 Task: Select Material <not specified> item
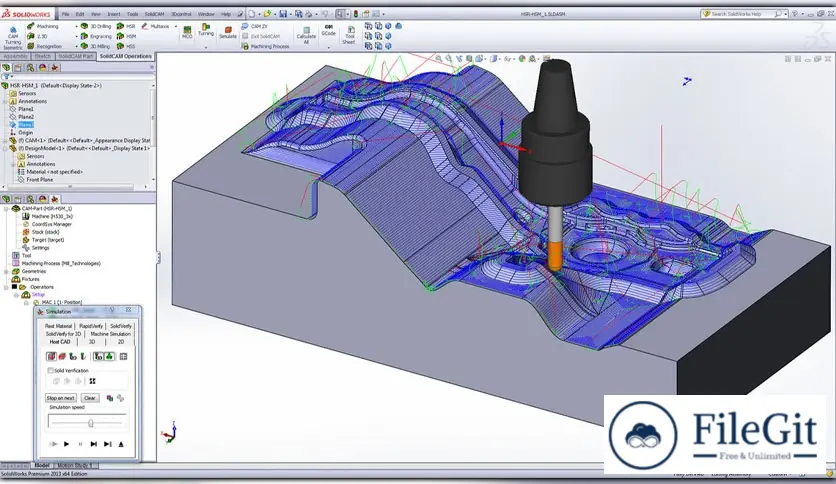point(54,172)
